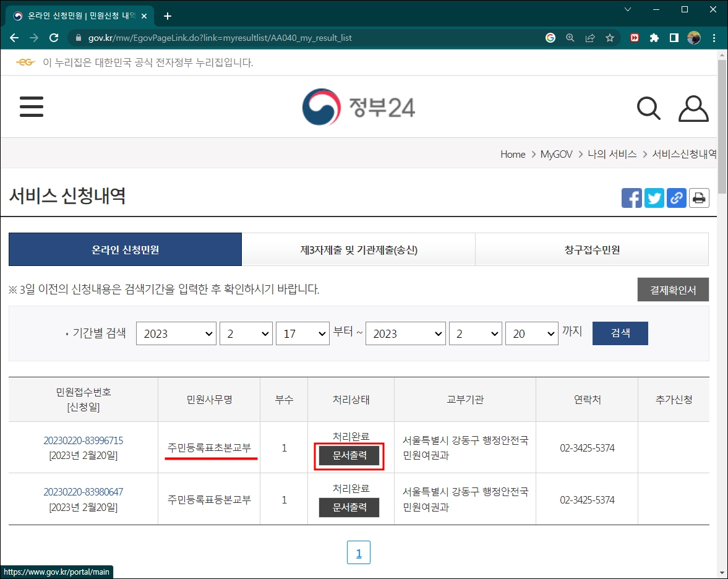Print the 서비스 신청내역 page
This screenshot has width=728, height=579.
(699, 198)
